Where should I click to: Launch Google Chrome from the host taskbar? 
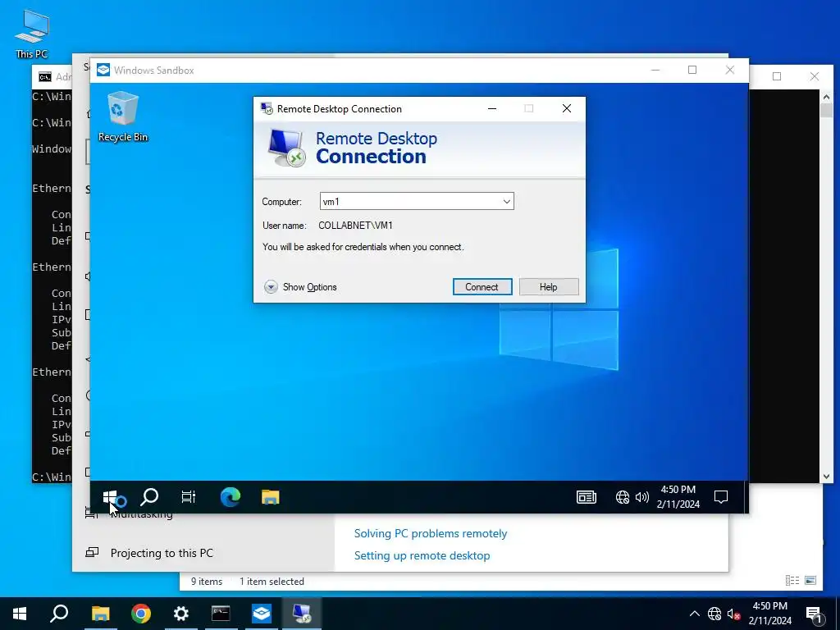pyautogui.click(x=141, y=614)
